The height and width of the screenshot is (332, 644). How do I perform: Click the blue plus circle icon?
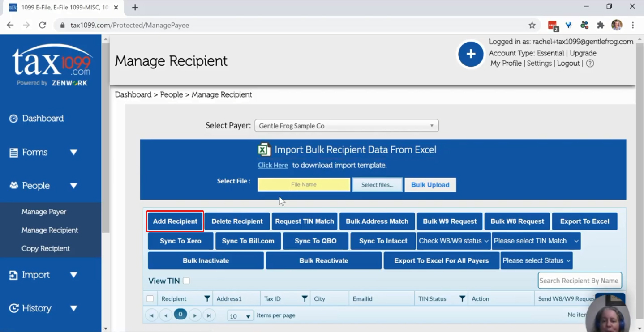(x=471, y=54)
